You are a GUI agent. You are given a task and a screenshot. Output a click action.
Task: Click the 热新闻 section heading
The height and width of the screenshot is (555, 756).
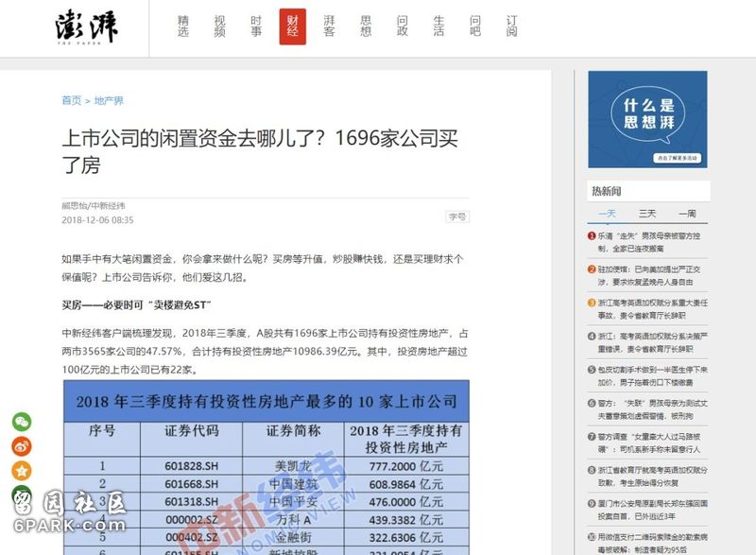(607, 191)
